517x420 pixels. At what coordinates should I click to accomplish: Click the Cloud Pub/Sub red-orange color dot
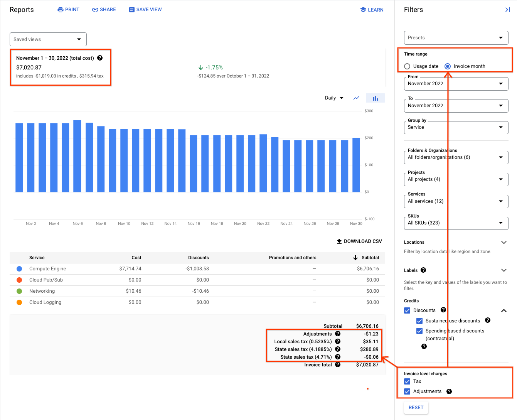point(19,280)
